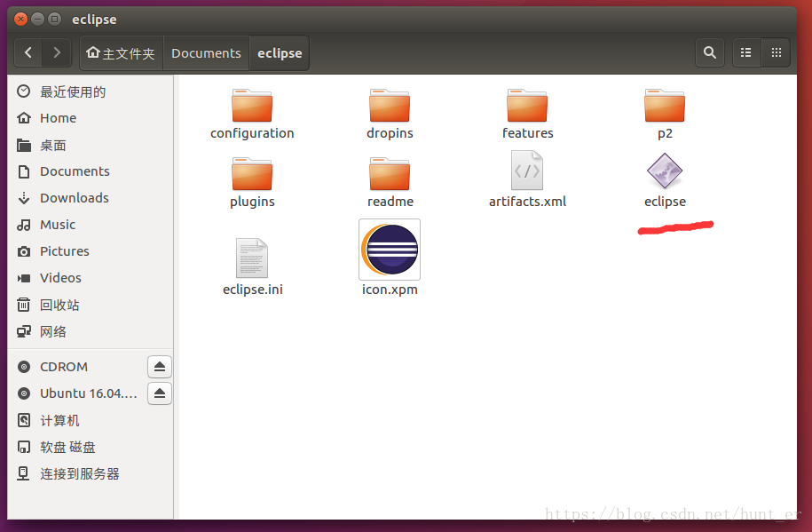Minimize the eclipse file manager window
812x532 pixels.
point(37,20)
